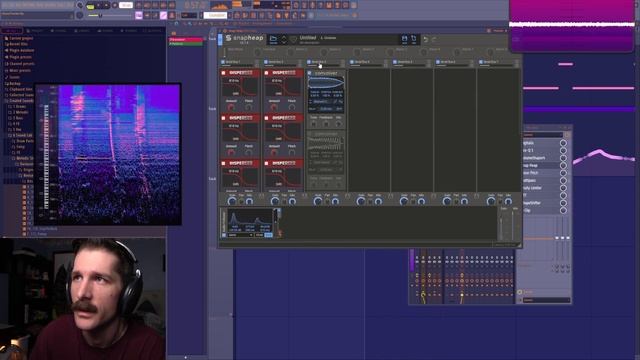Step presets with the Snap Heap arrows
The image size is (640, 360).
click(284, 39)
